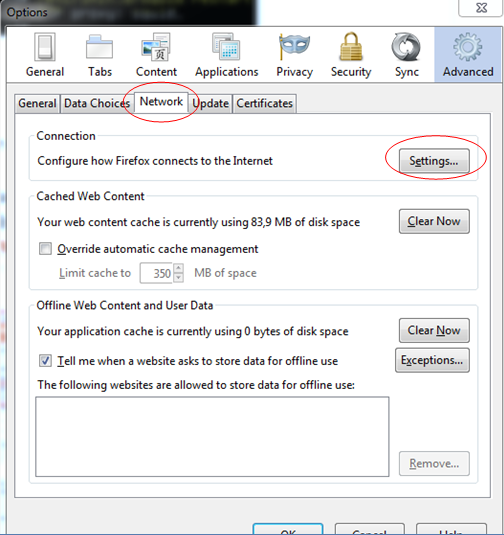Viewport: 504px width, 535px height.
Task: Click the 'Connection' group heading
Action: [x=66, y=136]
